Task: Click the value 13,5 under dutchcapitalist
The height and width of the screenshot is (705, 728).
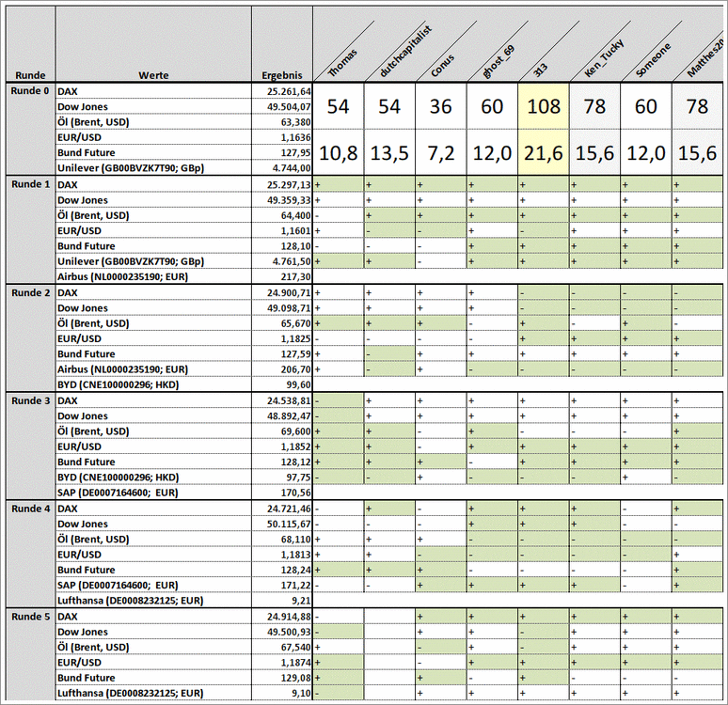Action: (x=389, y=152)
